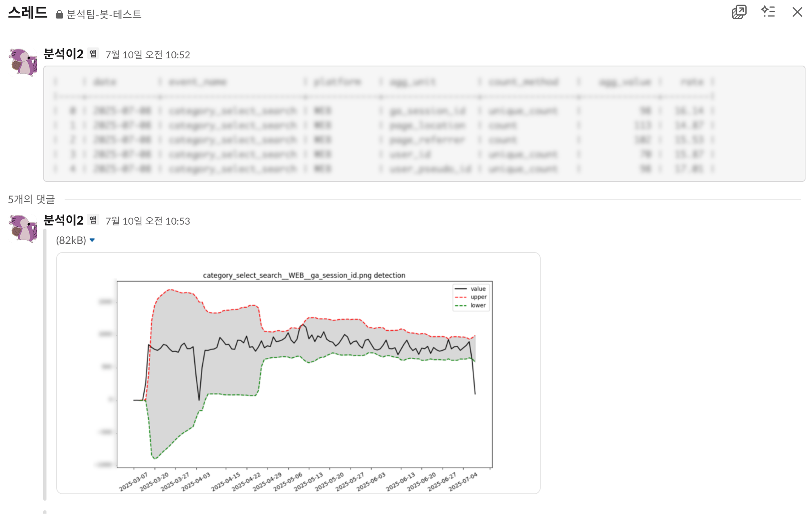
Task: Click the AI summarize thread sparkle icon
Action: click(768, 12)
